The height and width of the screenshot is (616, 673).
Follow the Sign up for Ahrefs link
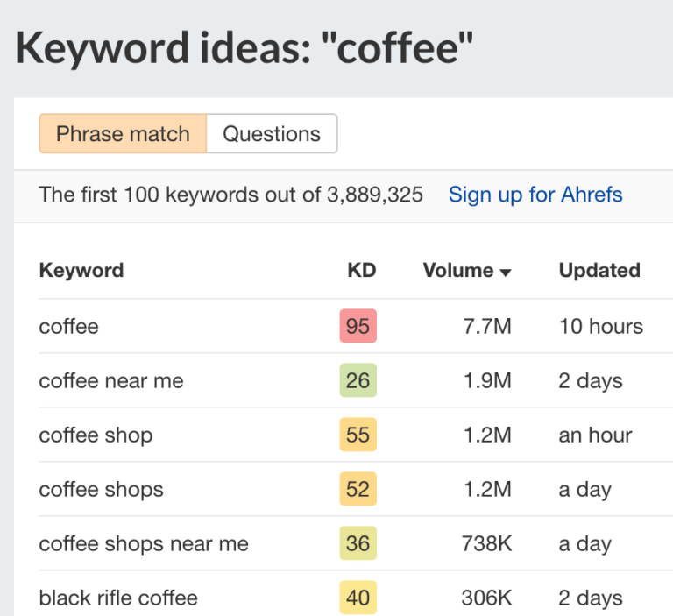(535, 195)
